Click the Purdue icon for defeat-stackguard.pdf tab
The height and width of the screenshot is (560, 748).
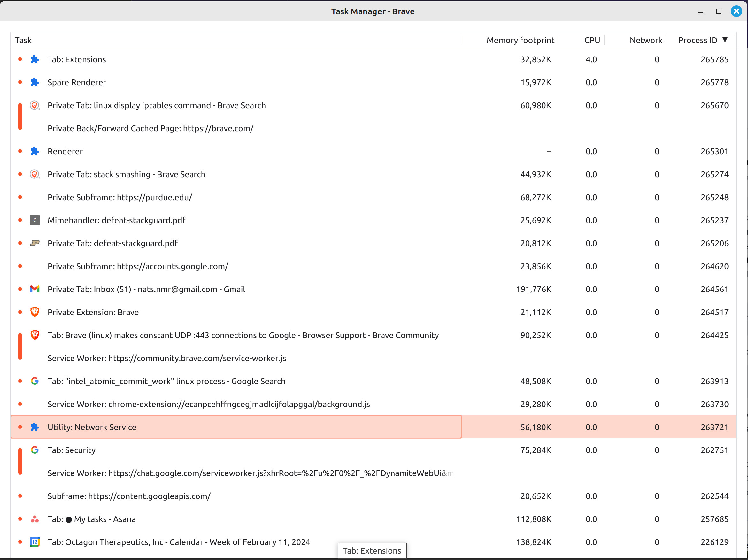[35, 243]
